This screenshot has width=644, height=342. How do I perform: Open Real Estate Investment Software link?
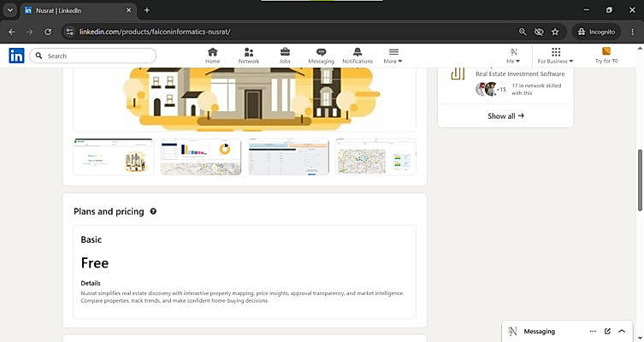pos(520,74)
